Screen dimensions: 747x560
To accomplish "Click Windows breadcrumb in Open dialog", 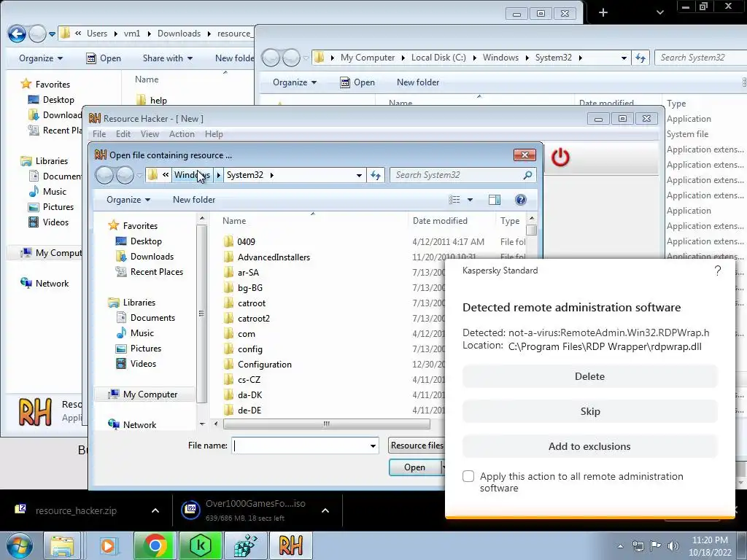I will point(192,175).
